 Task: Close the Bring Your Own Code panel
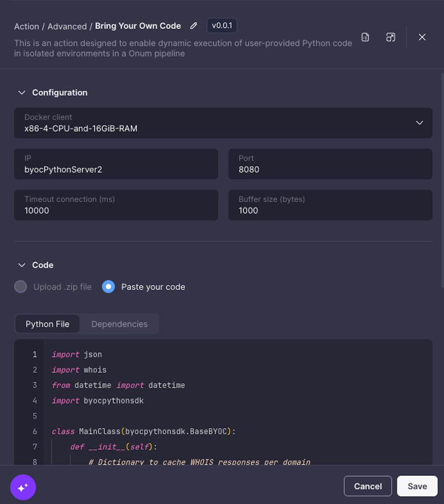coord(422,37)
